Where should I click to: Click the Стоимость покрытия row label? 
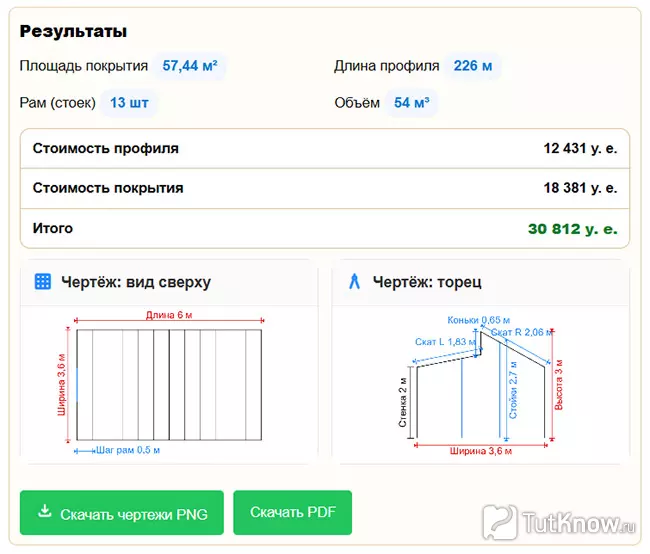(108, 188)
